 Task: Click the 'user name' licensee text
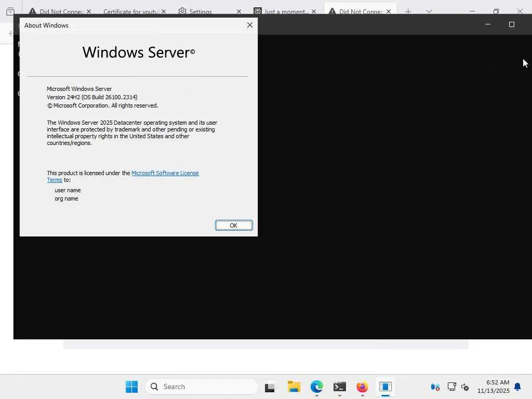click(x=68, y=190)
